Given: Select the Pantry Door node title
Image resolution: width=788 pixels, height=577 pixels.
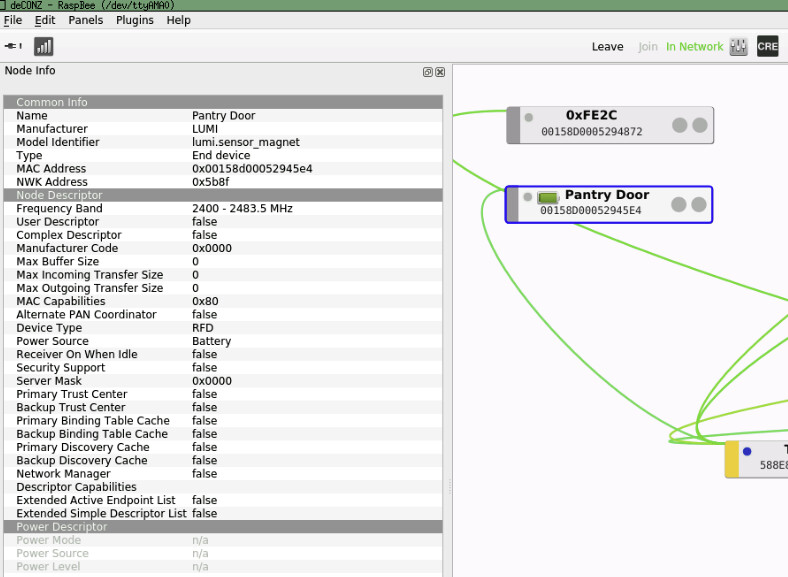Looking at the screenshot, I should 607,195.
